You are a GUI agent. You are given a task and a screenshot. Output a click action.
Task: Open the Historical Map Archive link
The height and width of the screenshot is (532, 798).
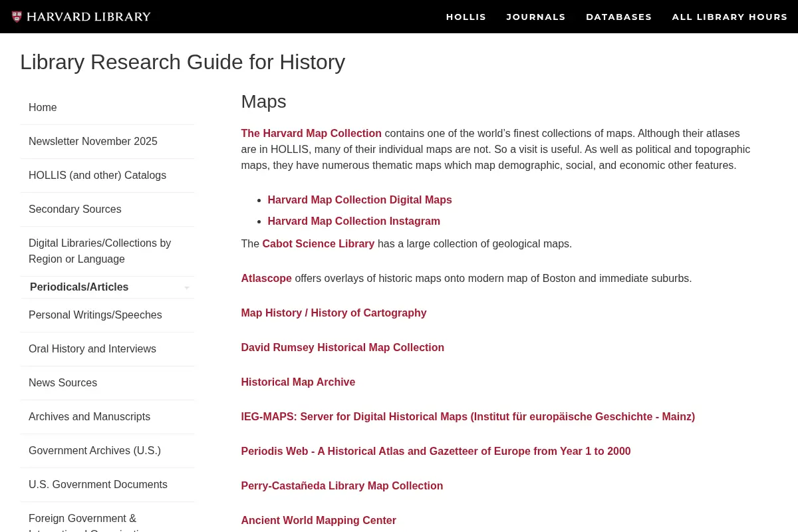coord(298,382)
